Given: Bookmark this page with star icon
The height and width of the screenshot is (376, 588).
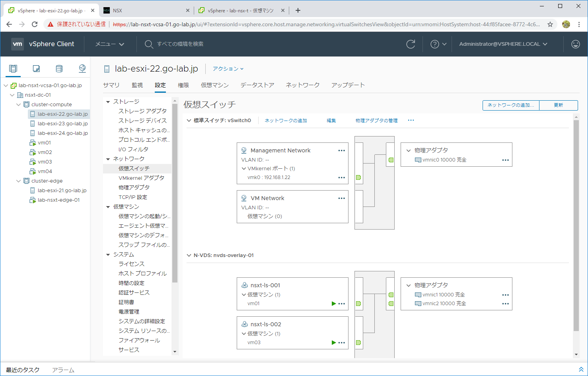Looking at the screenshot, I should [x=550, y=24].
